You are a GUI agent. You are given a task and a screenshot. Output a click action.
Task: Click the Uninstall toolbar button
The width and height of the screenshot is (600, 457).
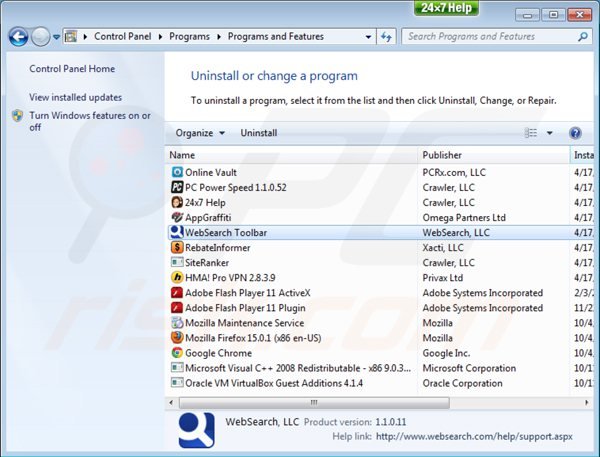point(259,133)
